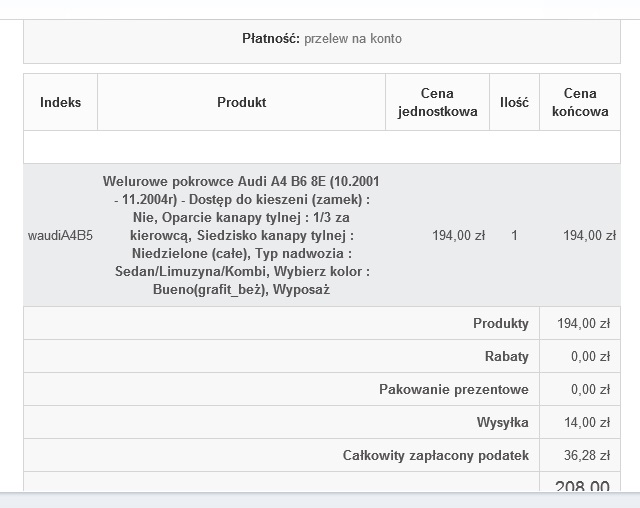Click the total amount 208,00

click(582, 487)
